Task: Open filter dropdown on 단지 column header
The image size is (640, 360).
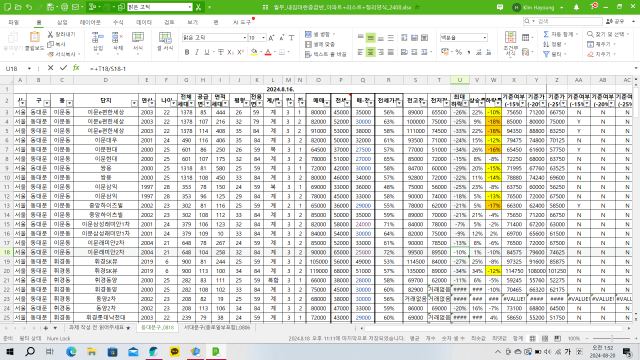Action: pos(134,103)
